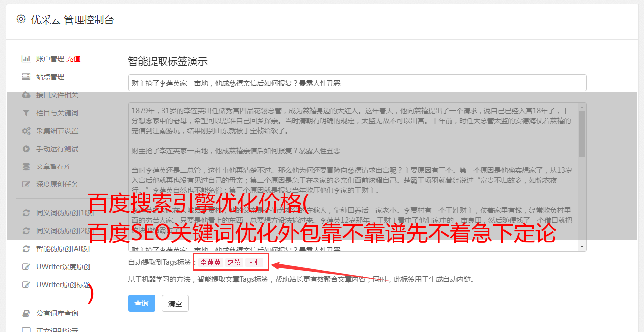Click the blue 查询 button
The image size is (644, 332).
142,303
